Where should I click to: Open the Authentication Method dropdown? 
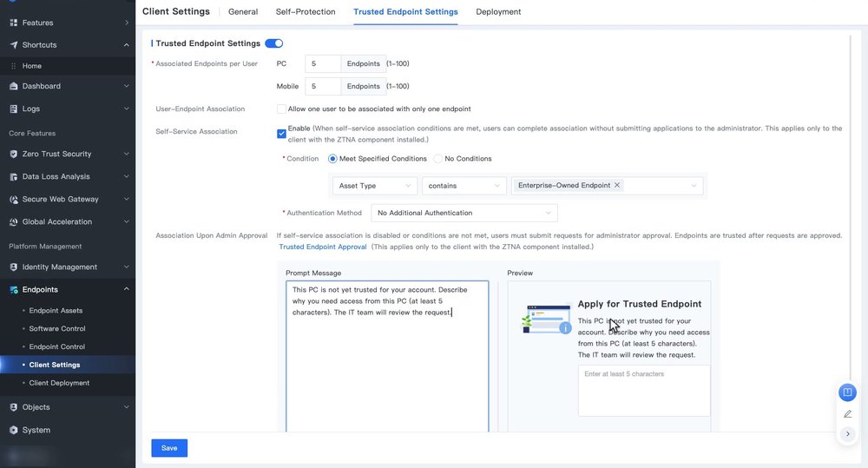coord(464,213)
